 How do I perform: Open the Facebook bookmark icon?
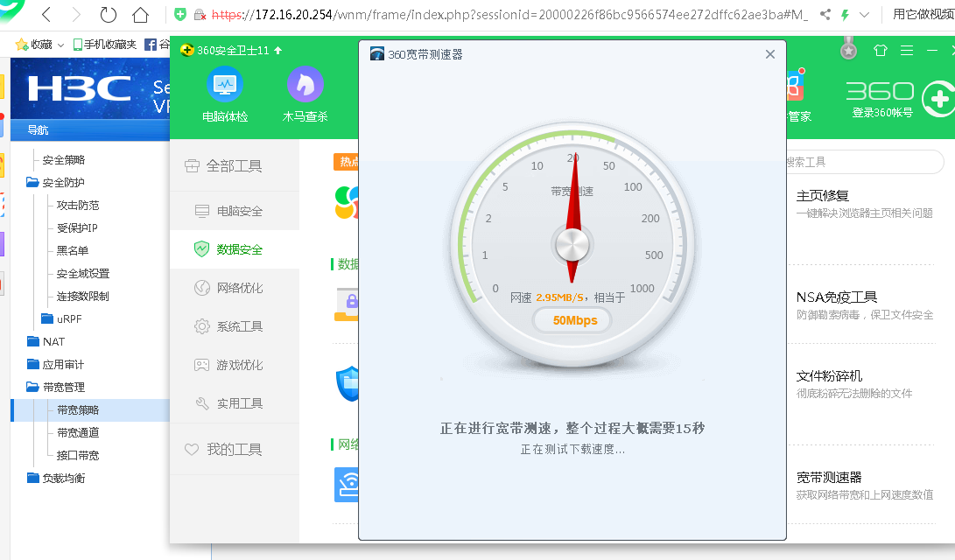click(x=150, y=45)
